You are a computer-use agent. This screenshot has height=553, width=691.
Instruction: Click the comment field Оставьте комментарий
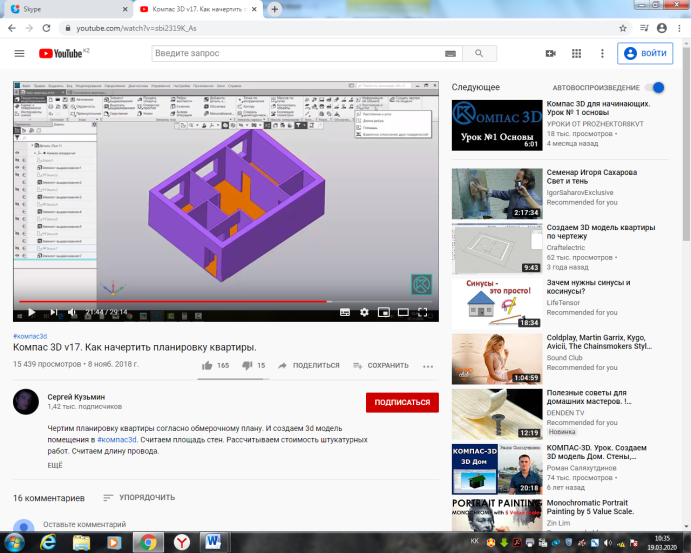tap(85, 524)
